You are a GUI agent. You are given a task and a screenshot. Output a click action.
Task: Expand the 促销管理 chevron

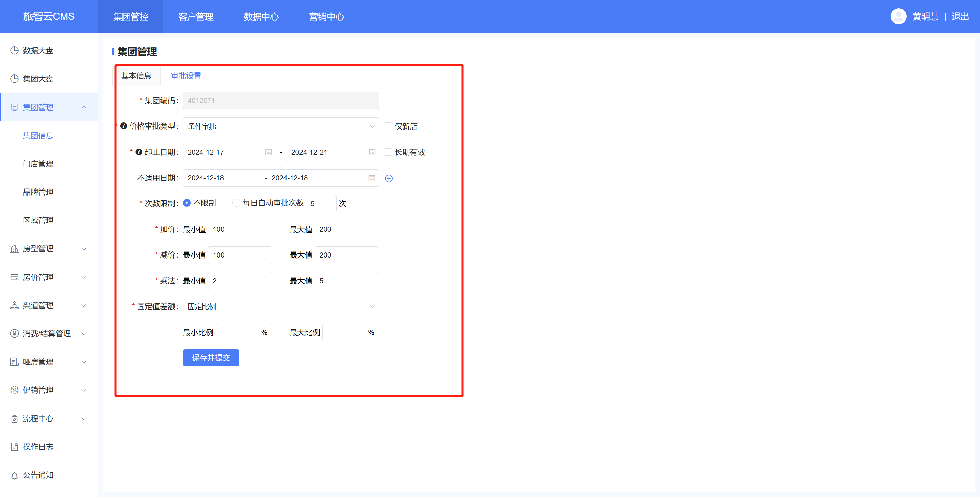click(84, 390)
